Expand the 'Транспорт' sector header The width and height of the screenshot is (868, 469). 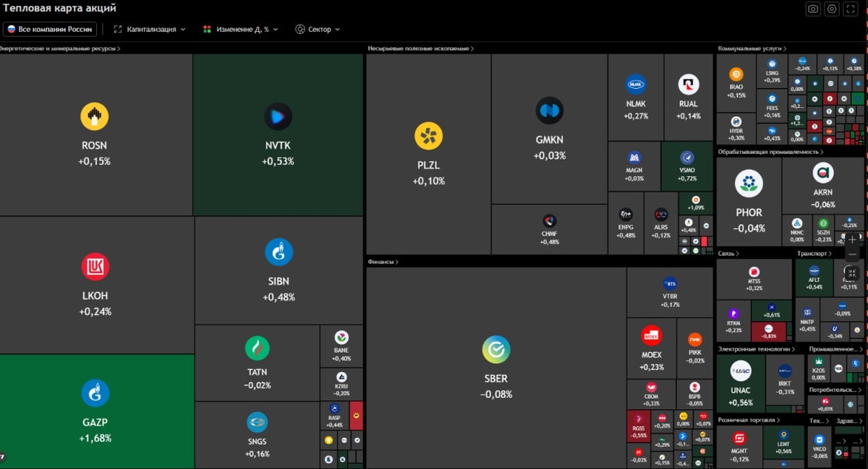[814, 254]
